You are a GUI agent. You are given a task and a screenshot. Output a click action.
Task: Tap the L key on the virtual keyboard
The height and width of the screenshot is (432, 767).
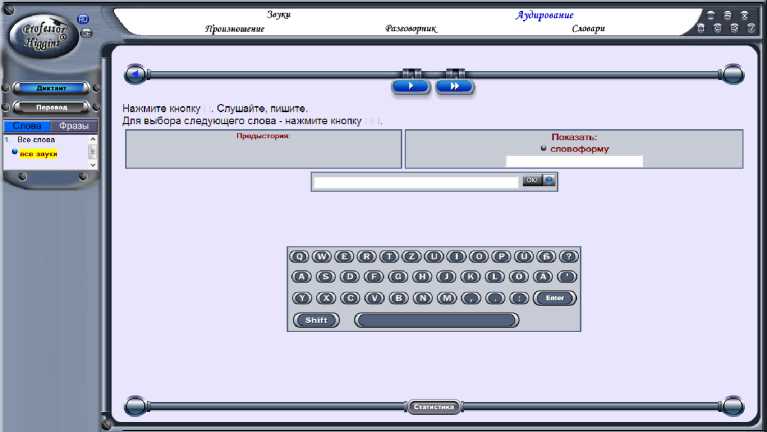tap(495, 277)
